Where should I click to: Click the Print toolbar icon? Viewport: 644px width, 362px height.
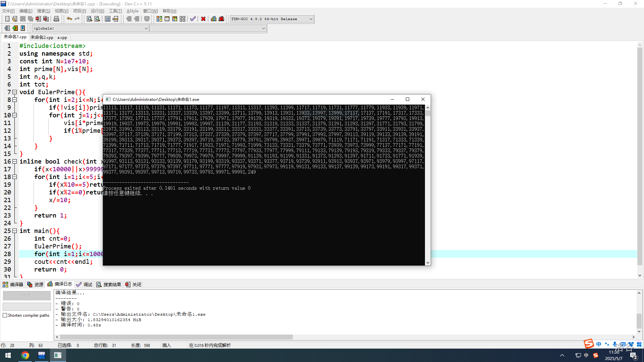(x=56, y=19)
